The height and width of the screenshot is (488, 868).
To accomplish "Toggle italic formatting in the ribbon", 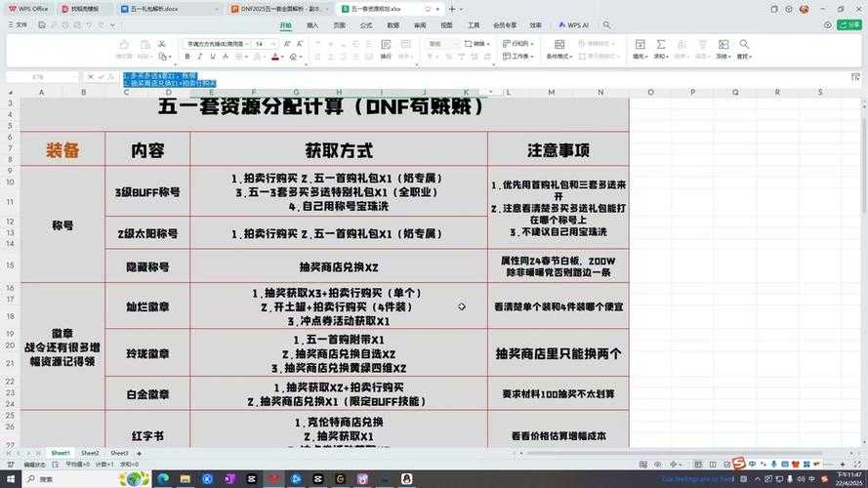I will (200, 57).
